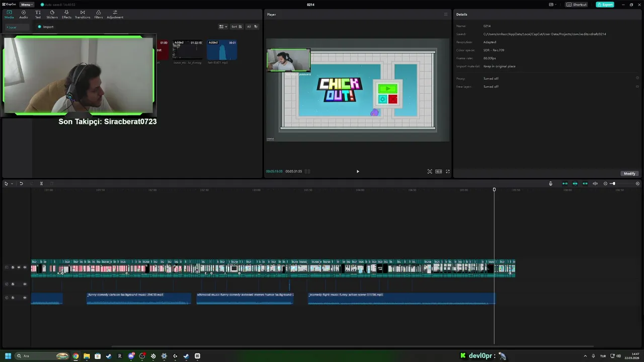Click the timeline zoom slider handle
The image size is (644, 362).
click(613, 184)
